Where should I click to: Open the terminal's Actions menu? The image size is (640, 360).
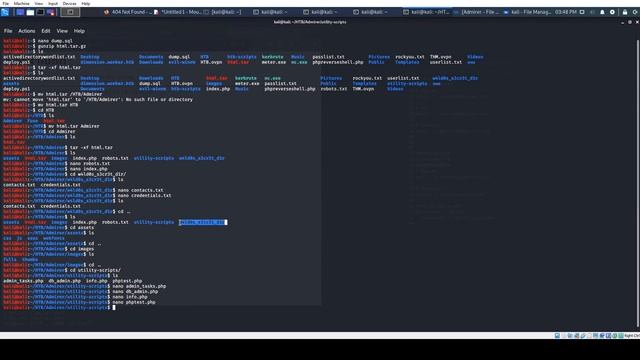coord(27,31)
